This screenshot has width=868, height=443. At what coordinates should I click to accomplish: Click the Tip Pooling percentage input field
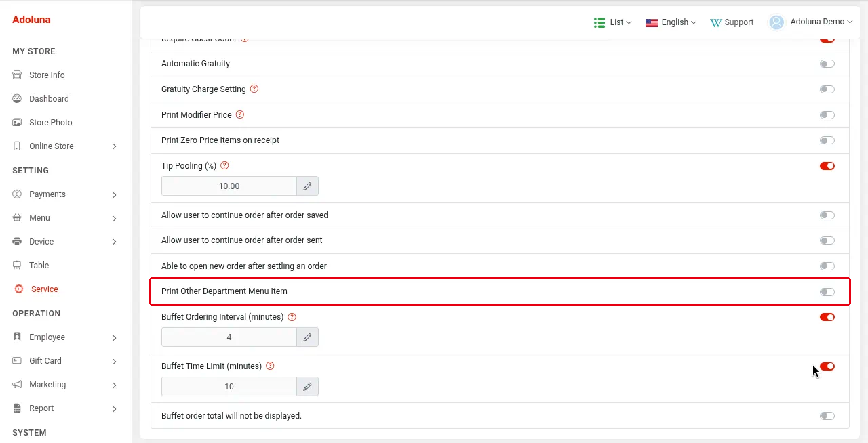click(x=229, y=186)
